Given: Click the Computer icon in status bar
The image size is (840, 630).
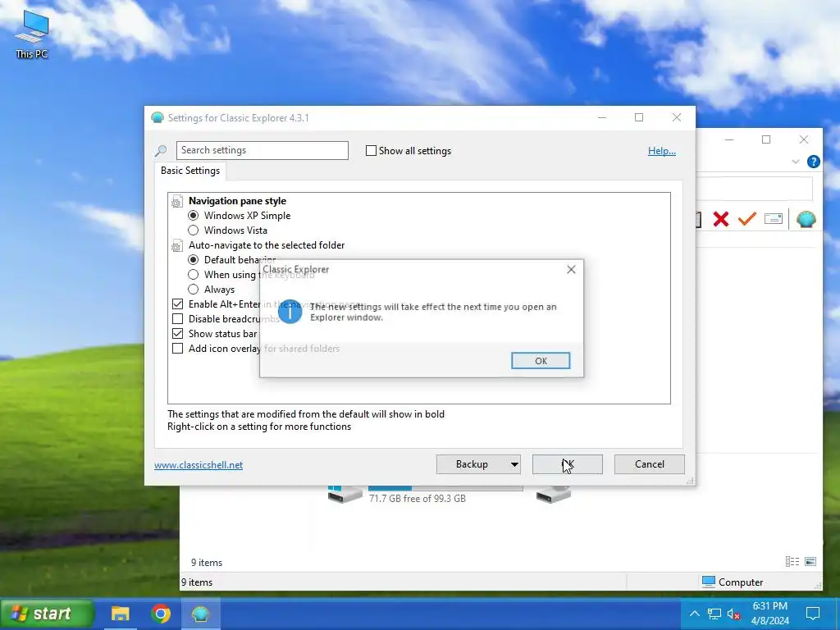Looking at the screenshot, I should tap(708, 582).
